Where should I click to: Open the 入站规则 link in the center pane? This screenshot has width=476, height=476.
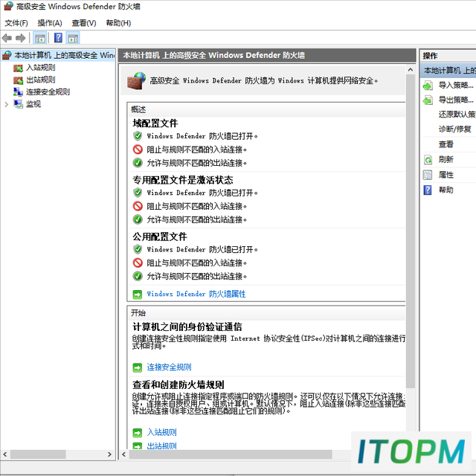(162, 432)
